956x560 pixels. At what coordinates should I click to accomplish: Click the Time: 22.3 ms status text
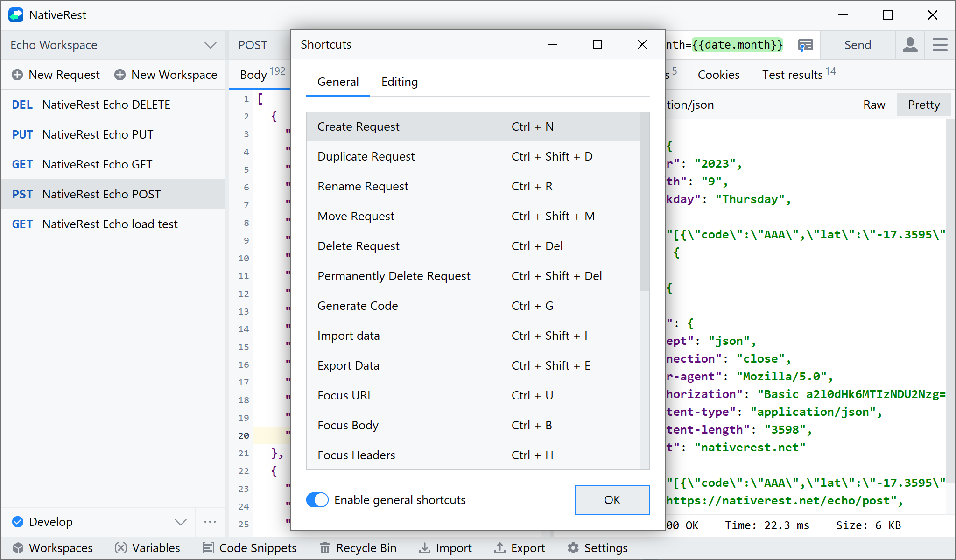pos(767,525)
